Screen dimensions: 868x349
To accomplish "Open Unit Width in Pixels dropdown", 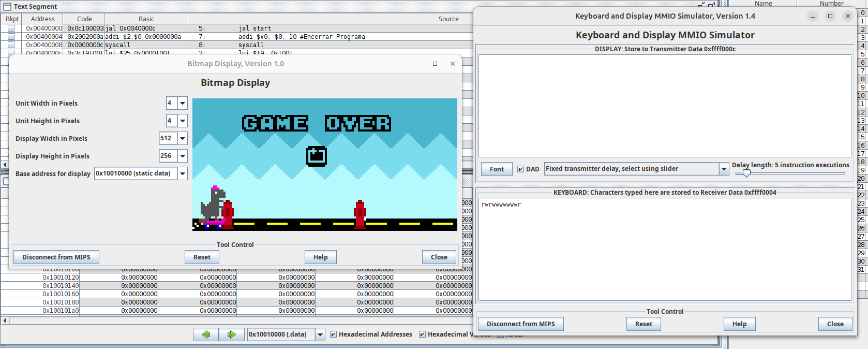I will point(183,103).
